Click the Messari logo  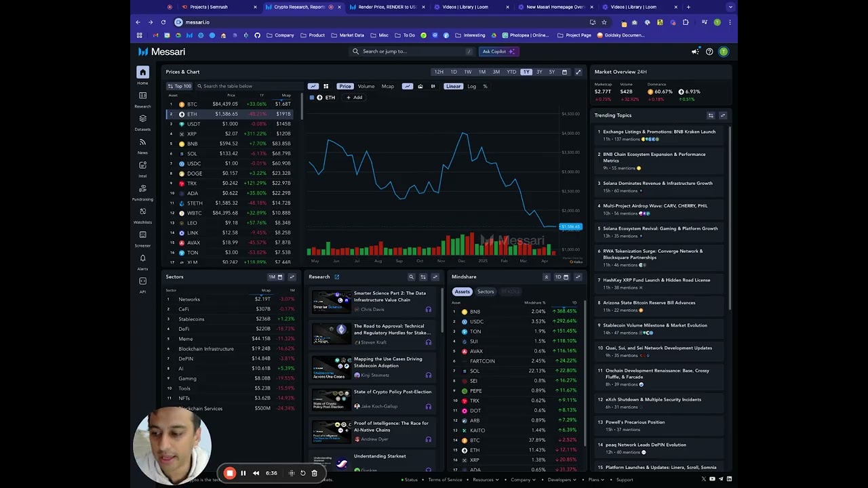tap(161, 52)
